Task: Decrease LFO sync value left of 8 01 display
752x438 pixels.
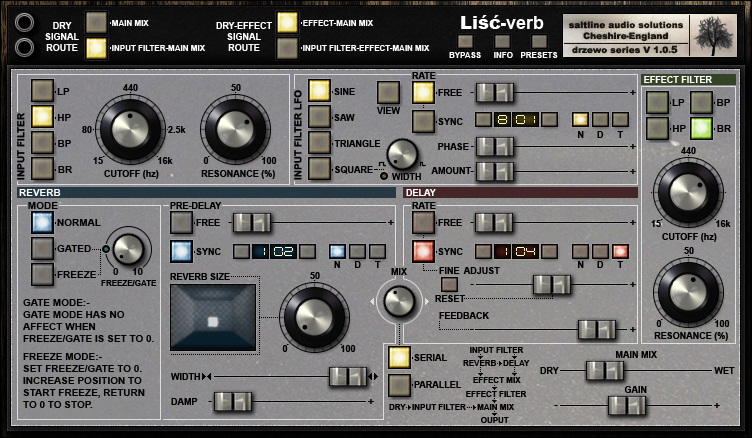Action: 483,119
